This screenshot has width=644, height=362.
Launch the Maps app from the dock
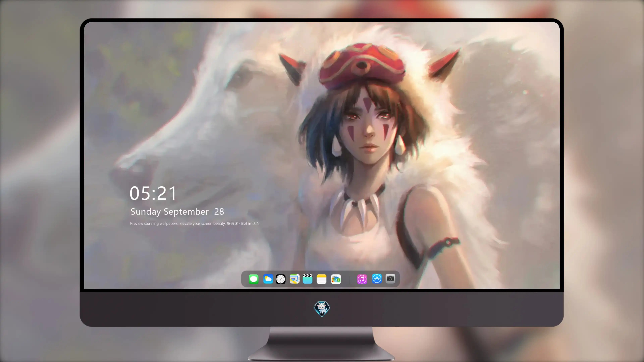pos(294,279)
